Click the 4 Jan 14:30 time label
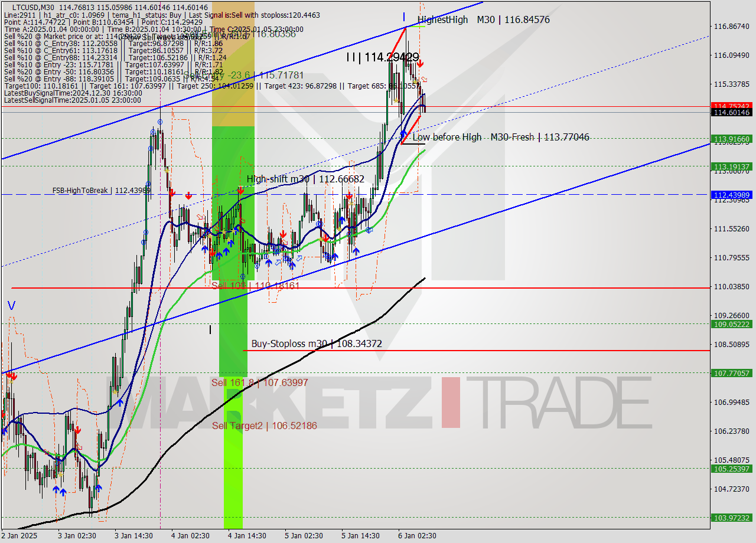This screenshot has width=756, height=543. coord(247,536)
